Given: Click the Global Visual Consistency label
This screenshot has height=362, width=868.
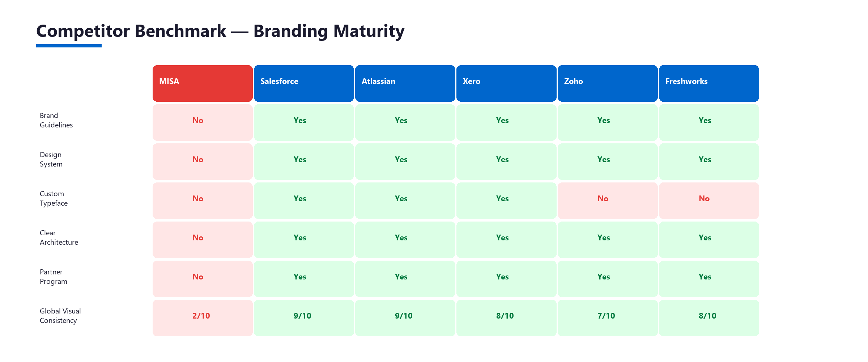Looking at the screenshot, I should point(60,316).
